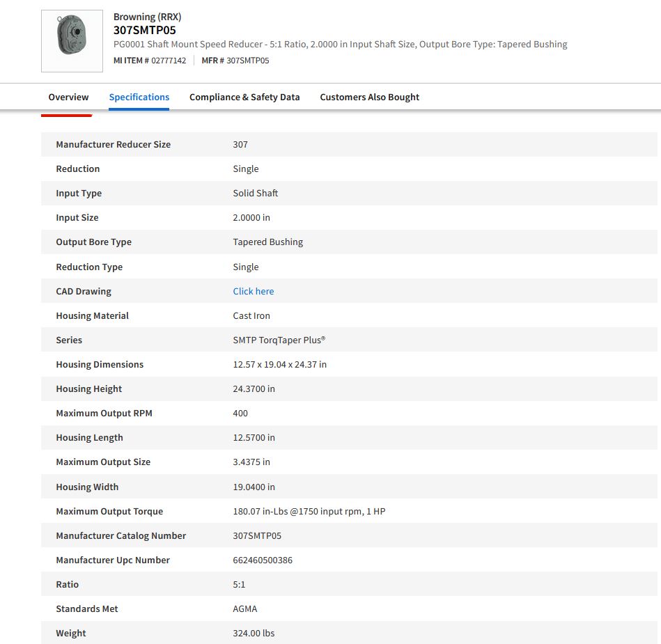Click the PG0001 Shaft Mount product description
This screenshot has width=661, height=644.
[340, 44]
